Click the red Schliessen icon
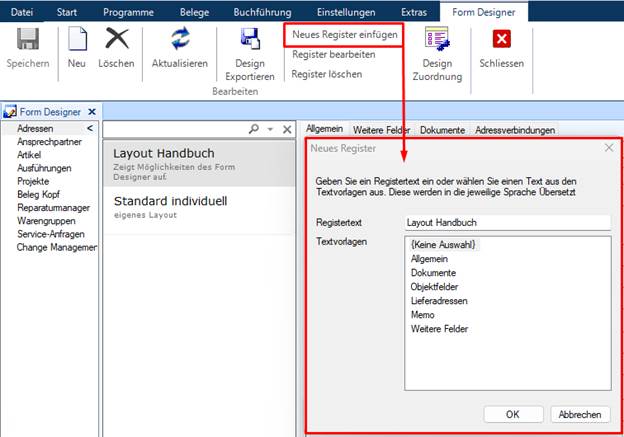The image size is (624, 437). pyautogui.click(x=501, y=39)
